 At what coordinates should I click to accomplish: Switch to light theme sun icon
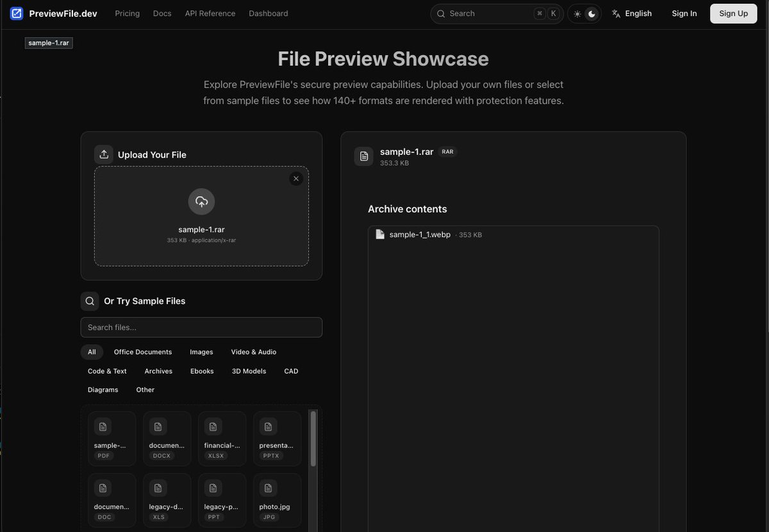point(577,13)
